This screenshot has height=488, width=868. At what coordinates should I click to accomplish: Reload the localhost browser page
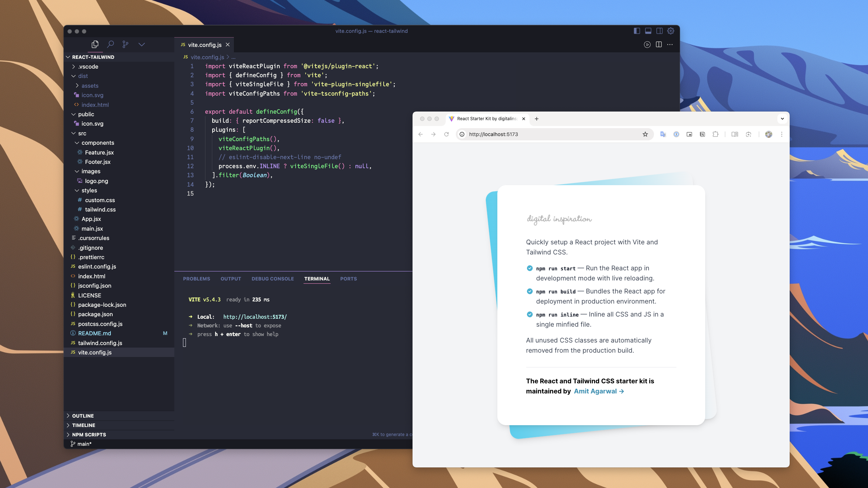click(446, 134)
